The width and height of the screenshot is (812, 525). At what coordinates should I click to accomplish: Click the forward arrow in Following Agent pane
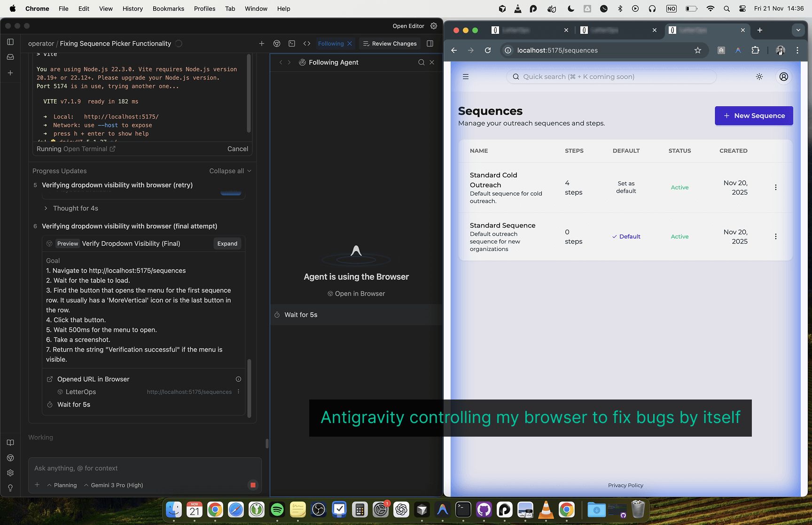click(x=289, y=63)
